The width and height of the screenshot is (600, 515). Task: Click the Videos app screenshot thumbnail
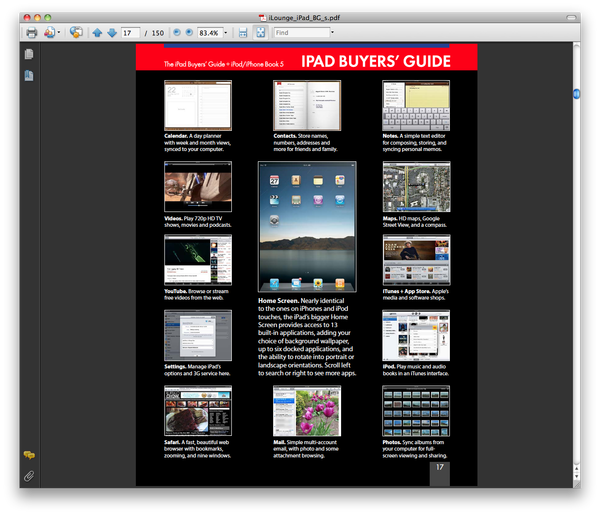[198, 186]
